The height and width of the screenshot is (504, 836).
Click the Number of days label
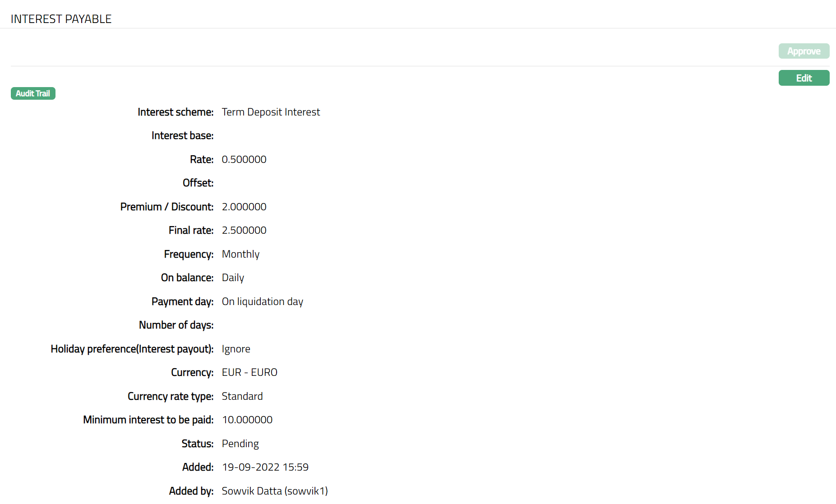(x=176, y=325)
